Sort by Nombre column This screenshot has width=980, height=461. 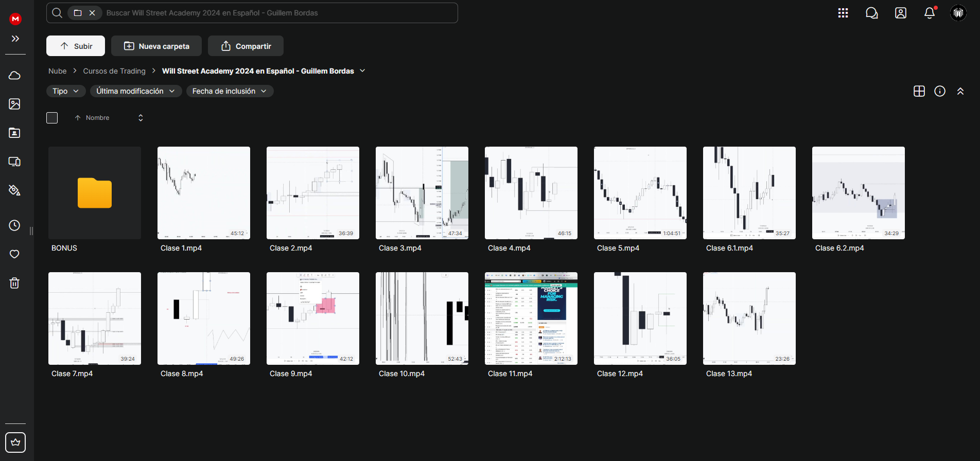pyautogui.click(x=97, y=118)
